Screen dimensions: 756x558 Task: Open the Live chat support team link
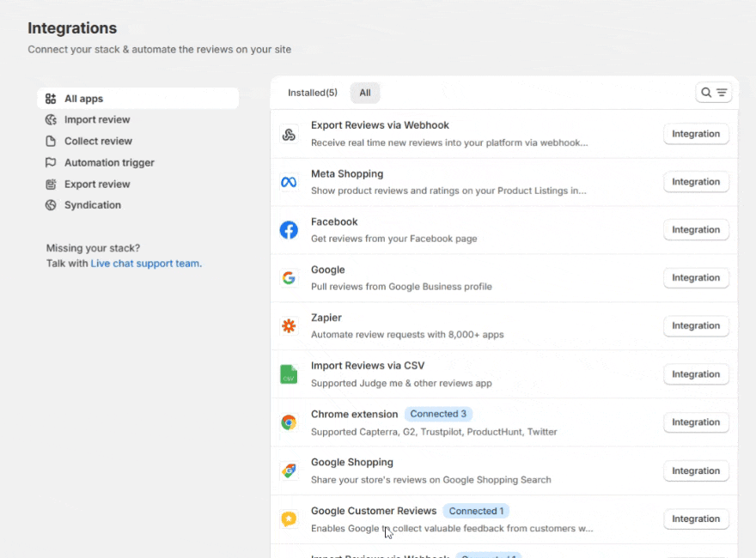[146, 264]
